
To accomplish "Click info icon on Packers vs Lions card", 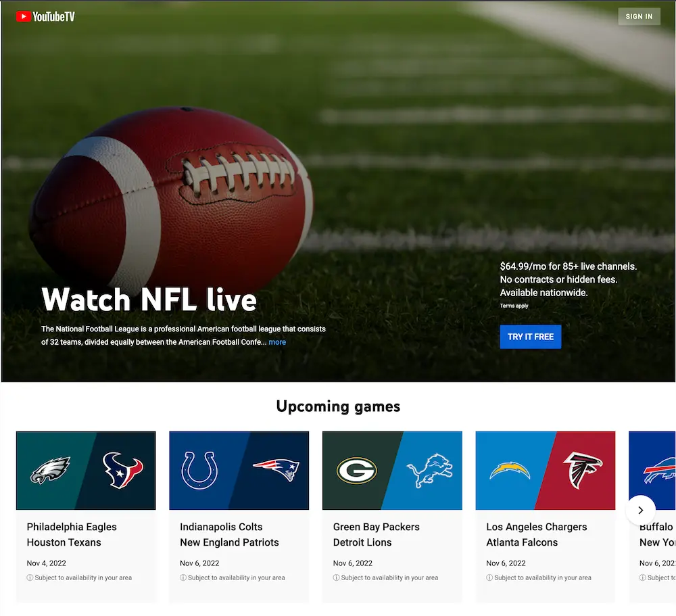I will pyautogui.click(x=336, y=577).
